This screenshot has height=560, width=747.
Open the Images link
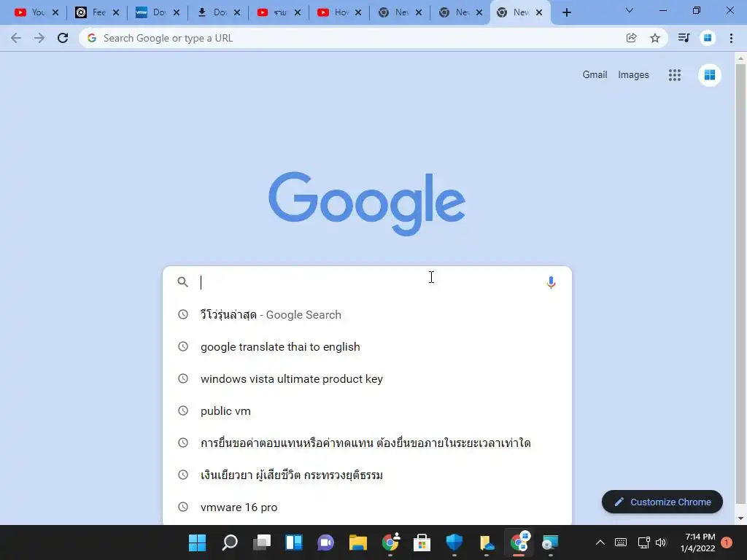(633, 75)
